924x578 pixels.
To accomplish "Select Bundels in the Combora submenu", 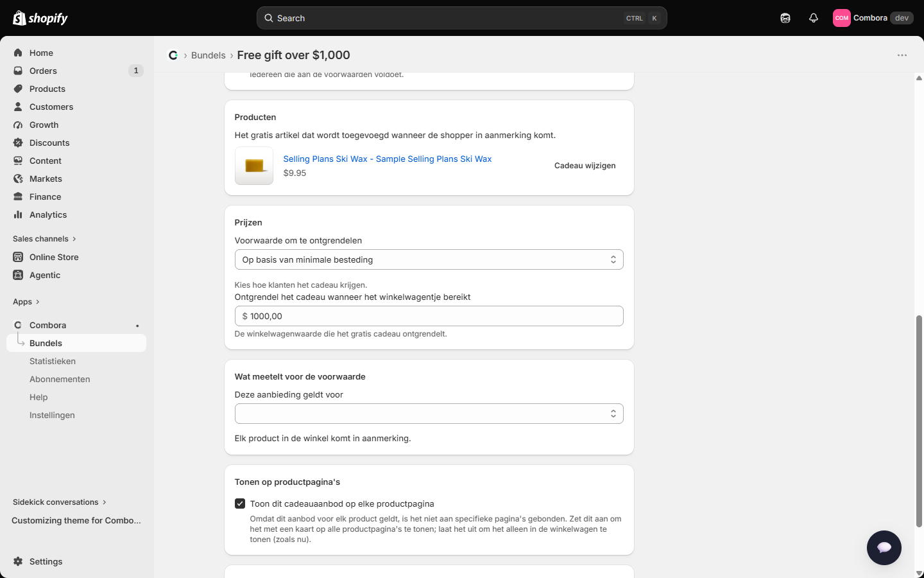I will point(77,343).
